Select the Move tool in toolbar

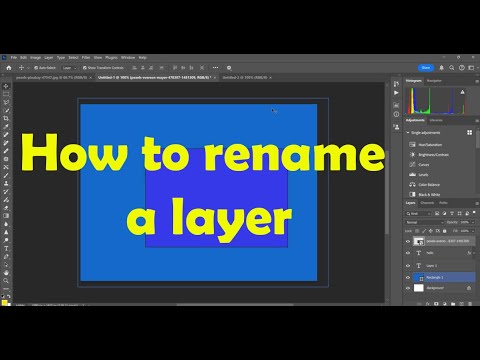pyautogui.click(x=6, y=86)
